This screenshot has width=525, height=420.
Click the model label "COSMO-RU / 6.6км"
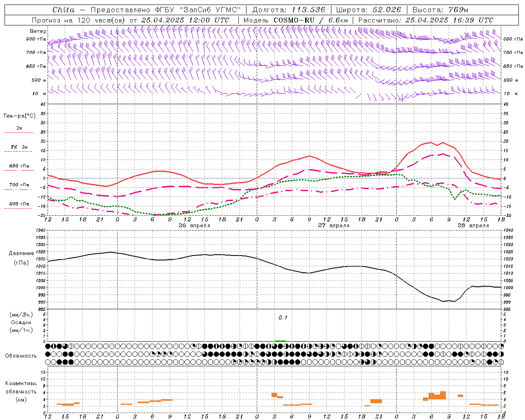(310, 20)
